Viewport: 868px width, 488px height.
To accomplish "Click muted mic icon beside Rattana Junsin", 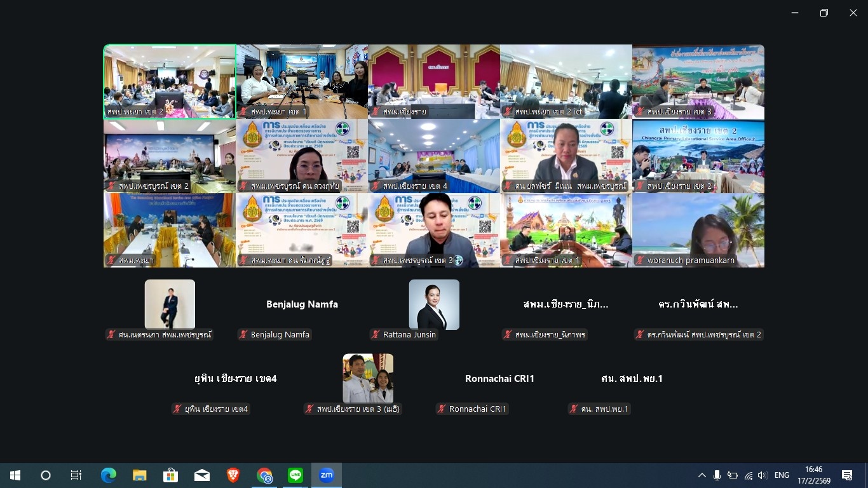I will coord(376,335).
